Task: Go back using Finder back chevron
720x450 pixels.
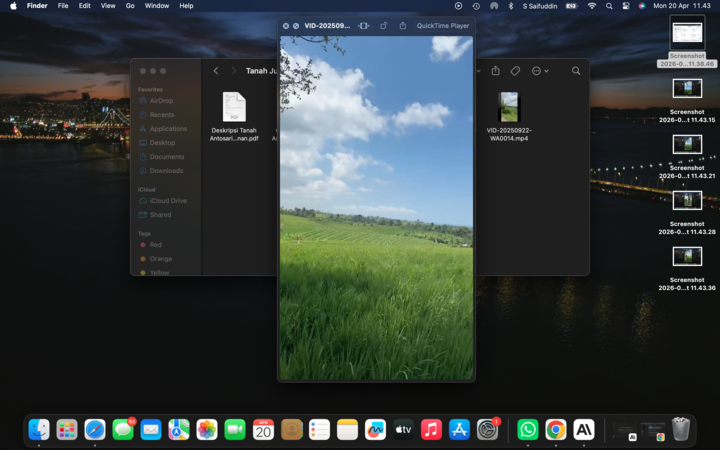Action: pyautogui.click(x=216, y=71)
